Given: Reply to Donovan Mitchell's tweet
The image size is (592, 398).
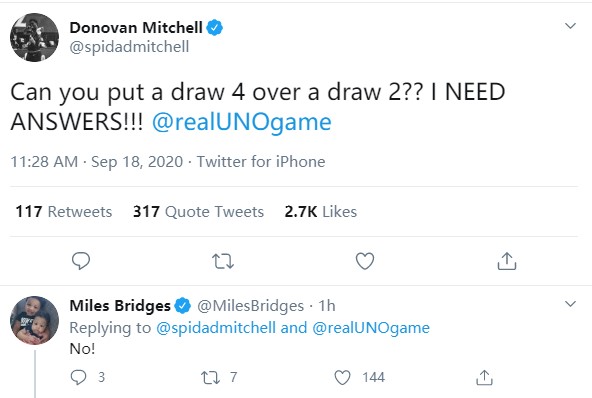Looking at the screenshot, I should [x=81, y=261].
